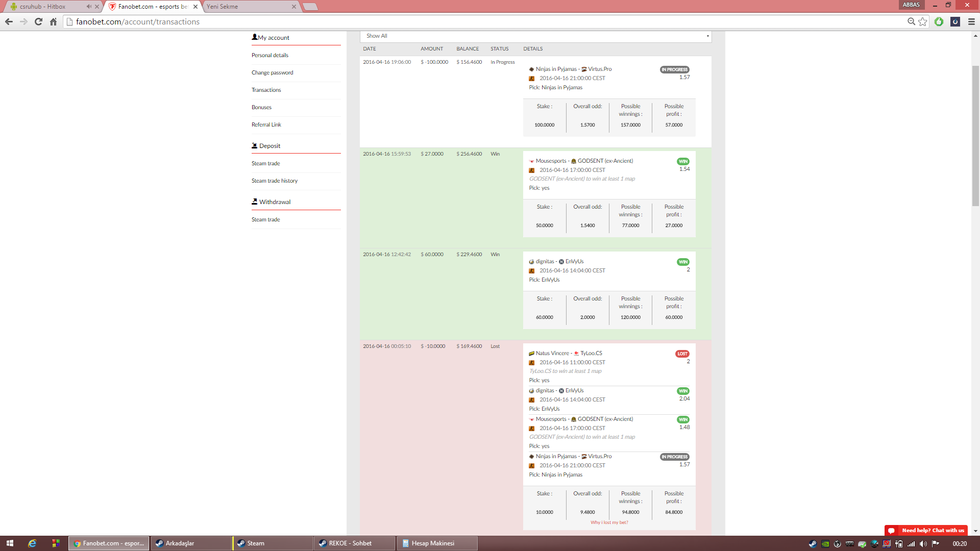Image resolution: width=980 pixels, height=551 pixels.
Task: Click the $ -10.0000 amount entry
Action: [x=433, y=346]
